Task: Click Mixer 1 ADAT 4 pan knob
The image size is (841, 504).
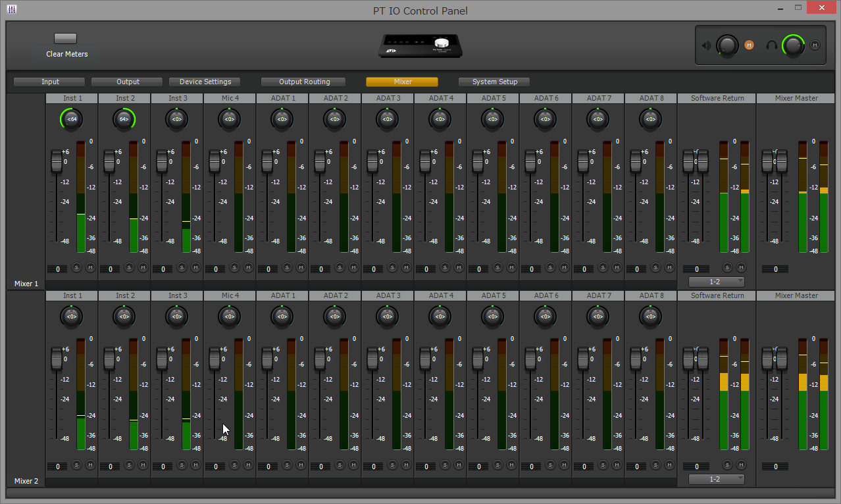Action: 440,119
